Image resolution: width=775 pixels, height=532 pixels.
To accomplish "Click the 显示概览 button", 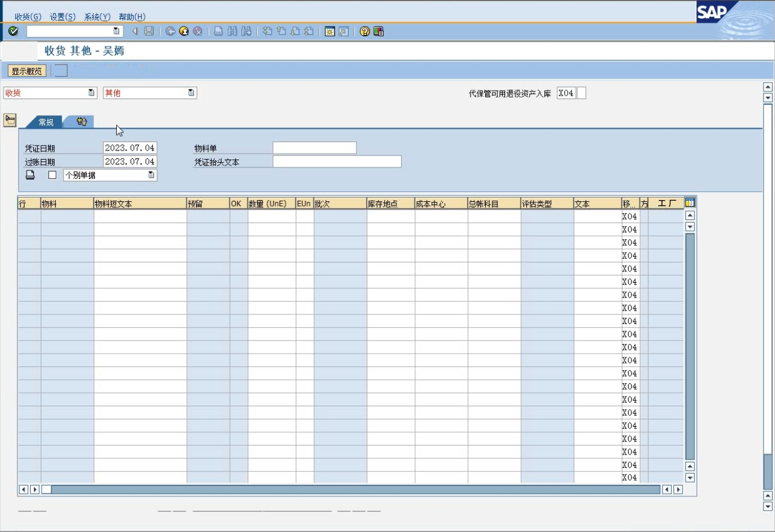I will pos(27,71).
